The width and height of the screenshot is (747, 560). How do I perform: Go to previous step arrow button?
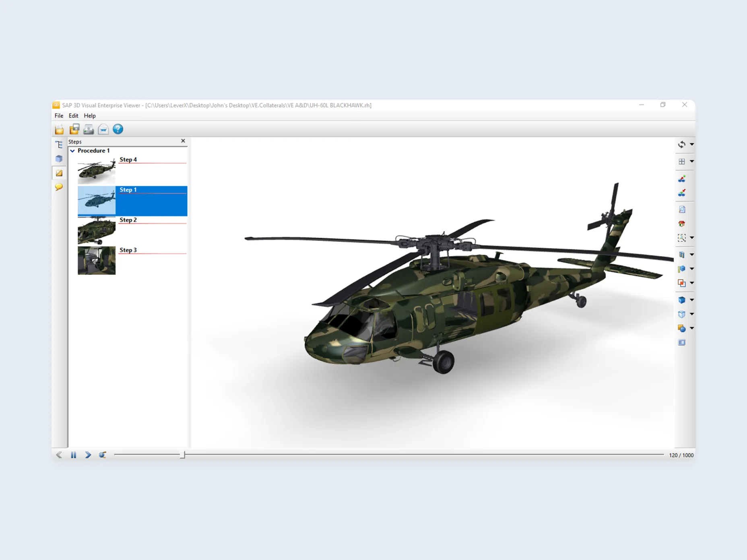point(59,455)
